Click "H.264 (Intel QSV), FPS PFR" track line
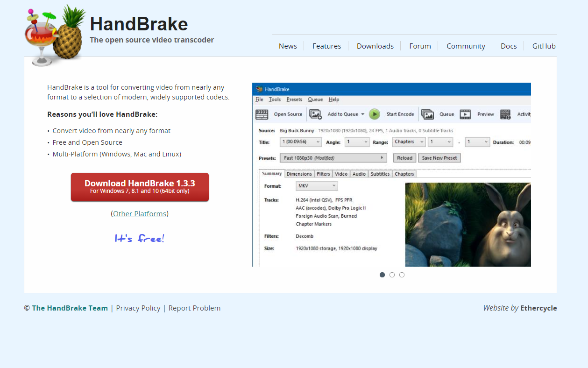The width and height of the screenshot is (588, 368). pyautogui.click(x=324, y=200)
